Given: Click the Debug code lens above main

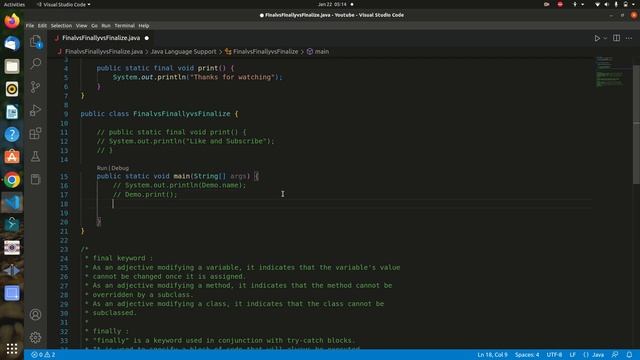Looking at the screenshot, I should click(x=120, y=168).
